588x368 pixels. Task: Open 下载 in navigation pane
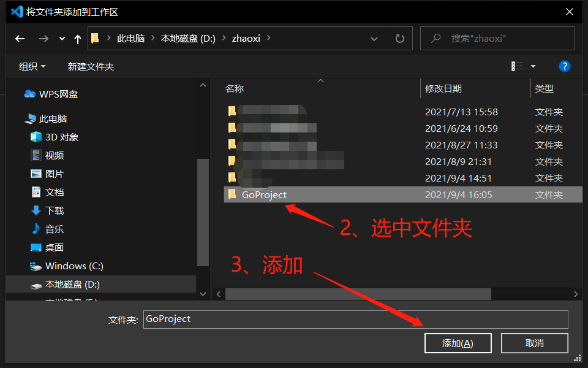[x=47, y=210]
